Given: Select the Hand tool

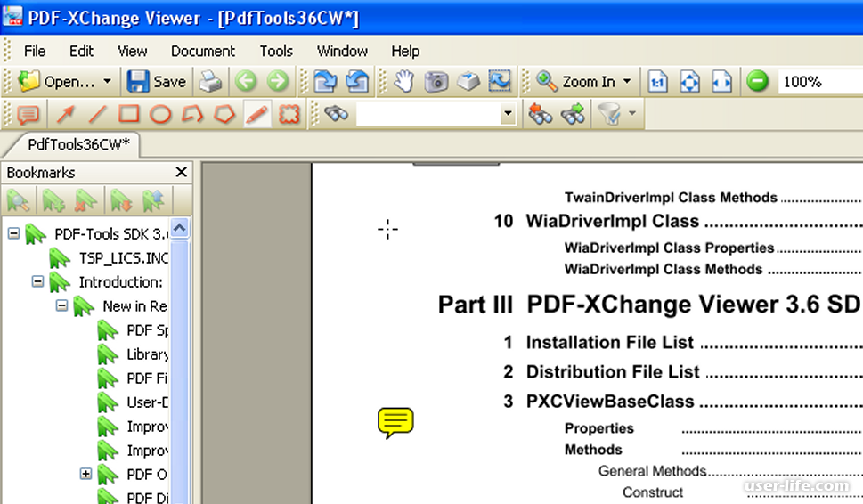Looking at the screenshot, I should pos(404,82).
